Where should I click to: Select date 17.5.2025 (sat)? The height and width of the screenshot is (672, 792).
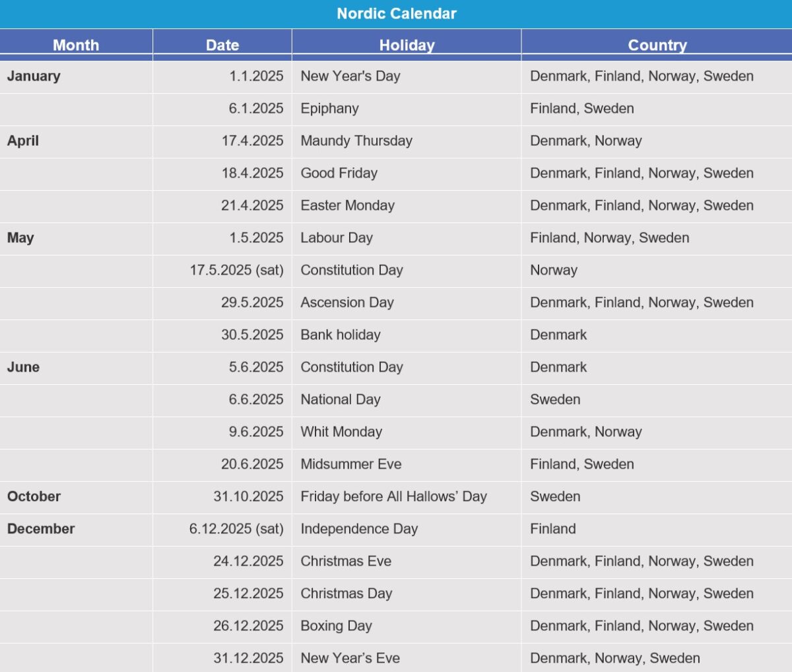click(237, 270)
